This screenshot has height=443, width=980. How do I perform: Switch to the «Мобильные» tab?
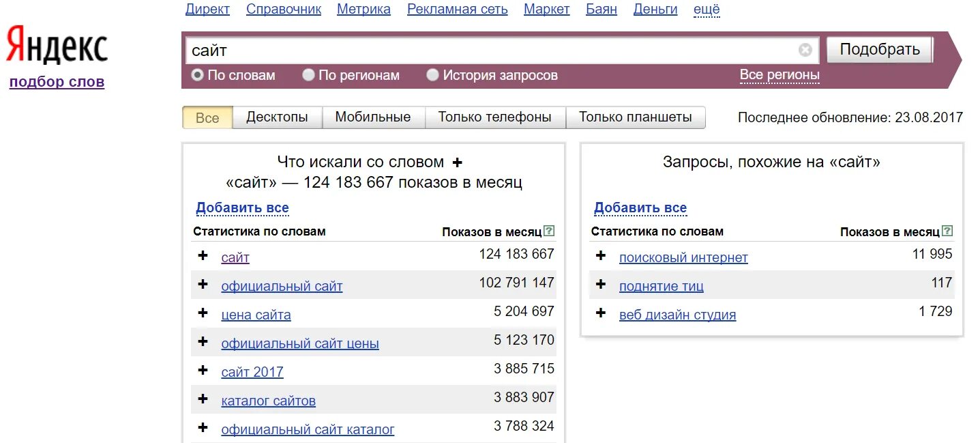[x=372, y=117]
